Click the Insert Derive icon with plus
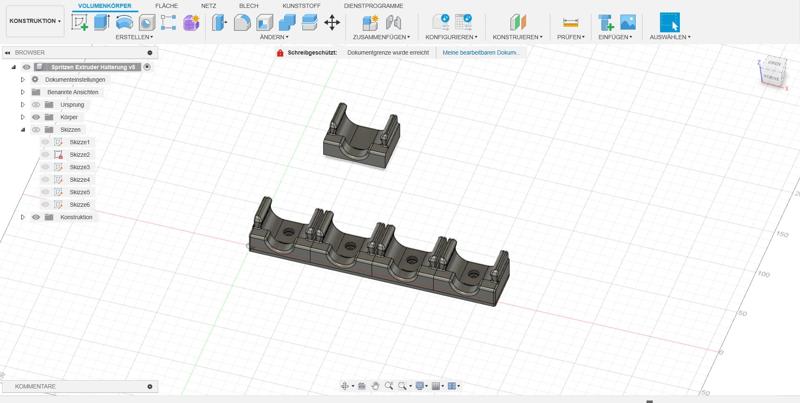 606,22
